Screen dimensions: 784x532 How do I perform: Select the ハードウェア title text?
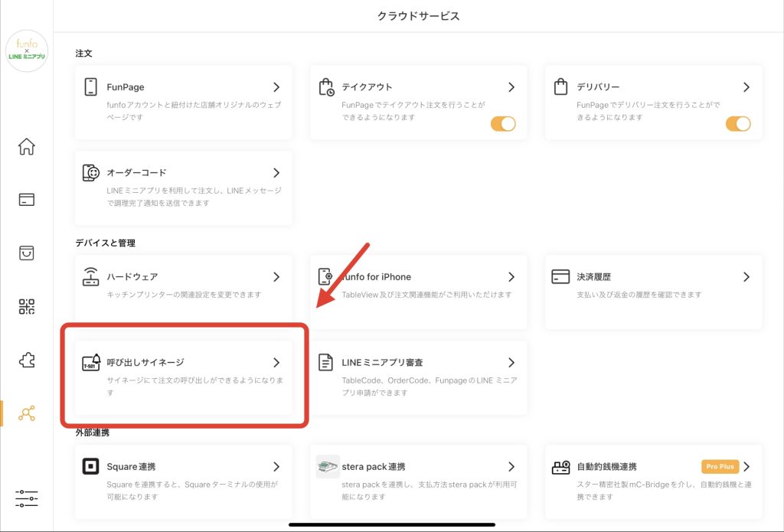pos(132,276)
